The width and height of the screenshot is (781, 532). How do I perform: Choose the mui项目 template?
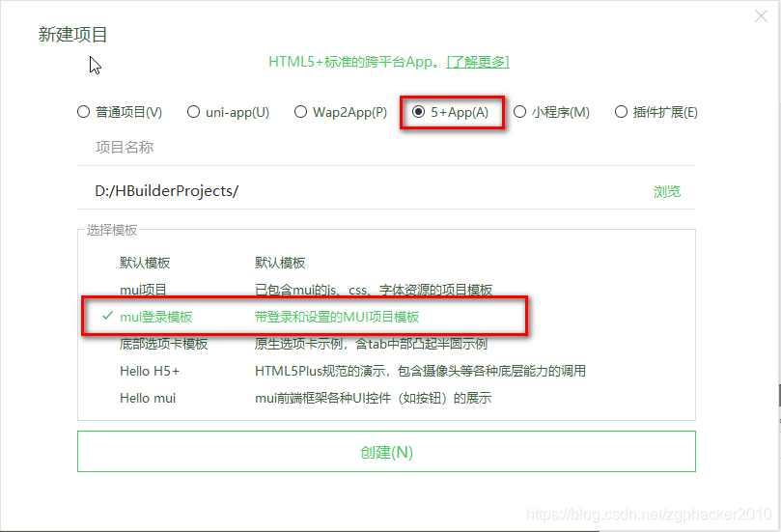386,290
